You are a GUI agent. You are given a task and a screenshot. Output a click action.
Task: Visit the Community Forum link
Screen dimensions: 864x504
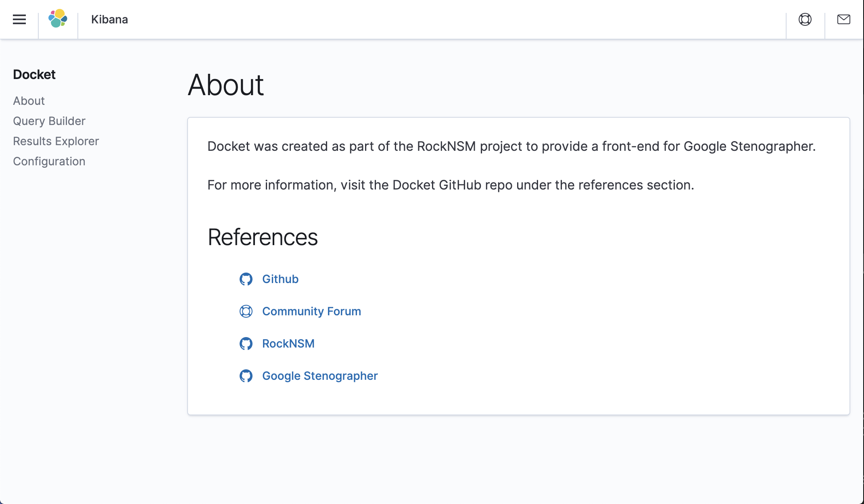(311, 311)
